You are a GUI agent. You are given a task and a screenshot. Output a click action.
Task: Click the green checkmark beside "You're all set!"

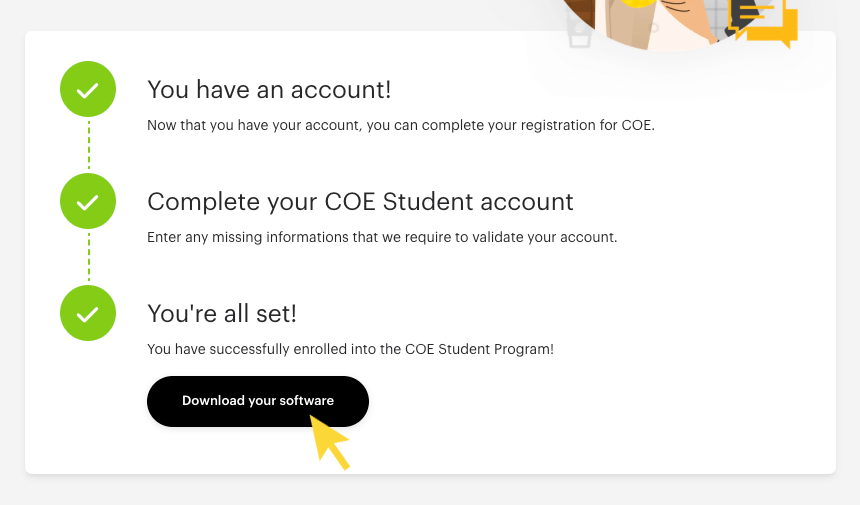88,313
